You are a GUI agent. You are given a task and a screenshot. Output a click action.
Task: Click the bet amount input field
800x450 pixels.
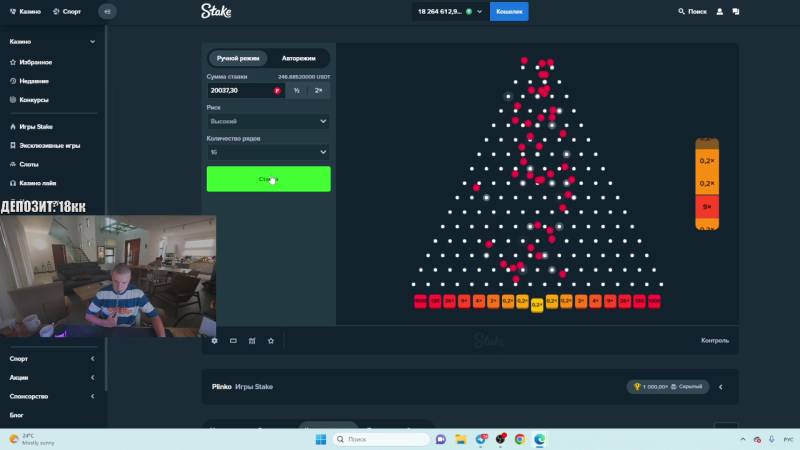pos(245,90)
